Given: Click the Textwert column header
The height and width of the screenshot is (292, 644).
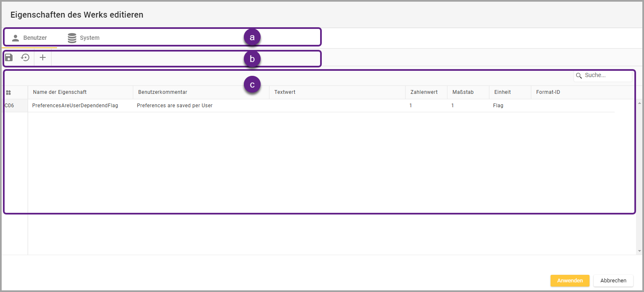Looking at the screenshot, I should (285, 92).
